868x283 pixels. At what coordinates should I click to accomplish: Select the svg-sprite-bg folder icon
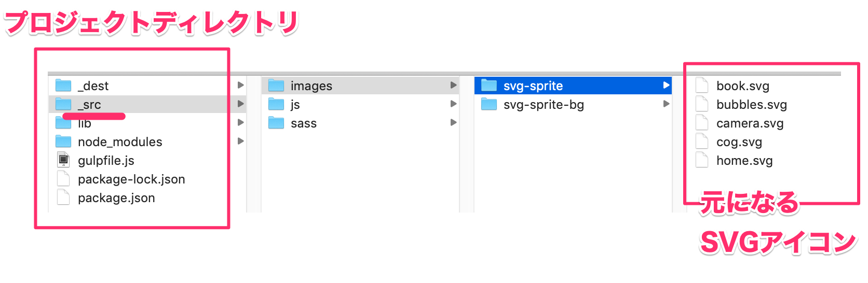[x=489, y=104]
